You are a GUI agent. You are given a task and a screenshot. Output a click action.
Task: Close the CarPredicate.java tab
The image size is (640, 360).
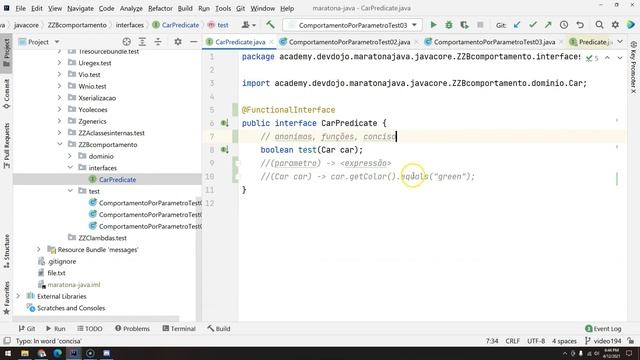(271, 42)
